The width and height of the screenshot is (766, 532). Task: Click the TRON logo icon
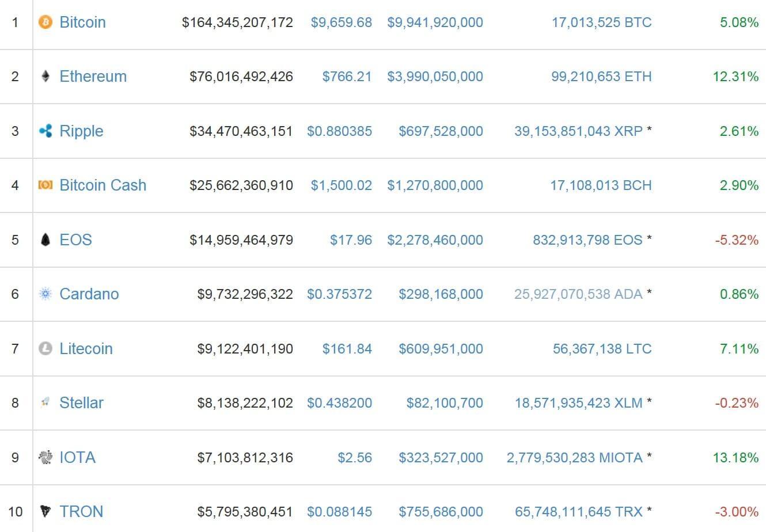click(45, 512)
